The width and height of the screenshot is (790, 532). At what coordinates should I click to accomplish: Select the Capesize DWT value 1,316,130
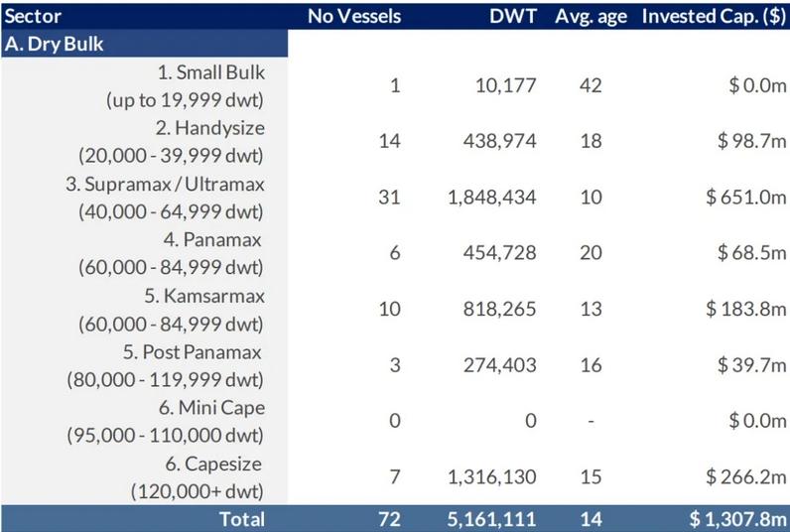pos(491,475)
